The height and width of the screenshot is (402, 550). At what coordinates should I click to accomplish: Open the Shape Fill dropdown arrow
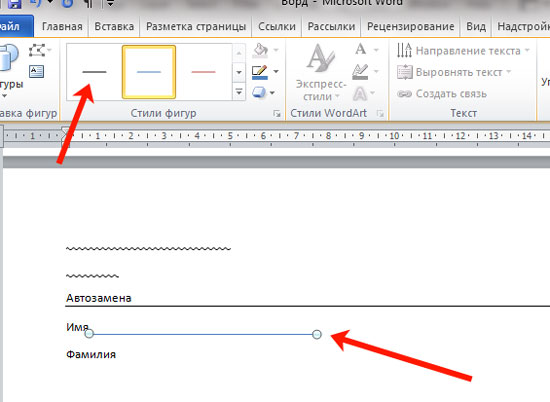276,50
